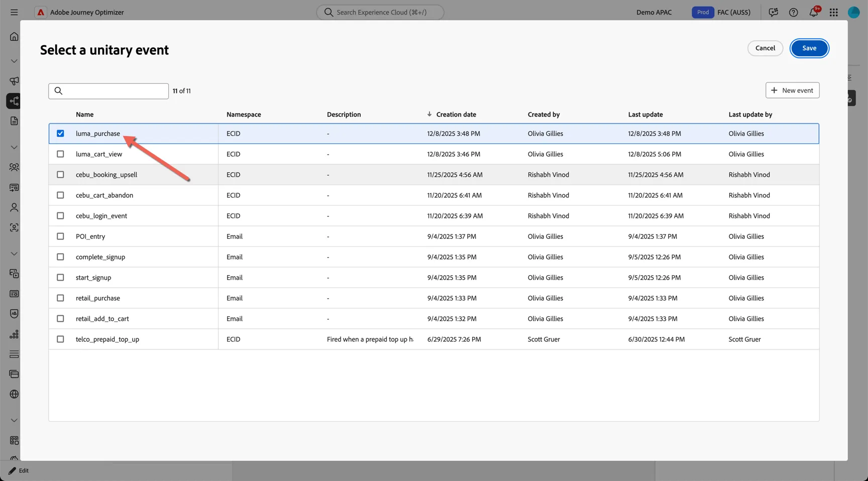
Task: Sort by Creation date column
Action: [x=456, y=114]
